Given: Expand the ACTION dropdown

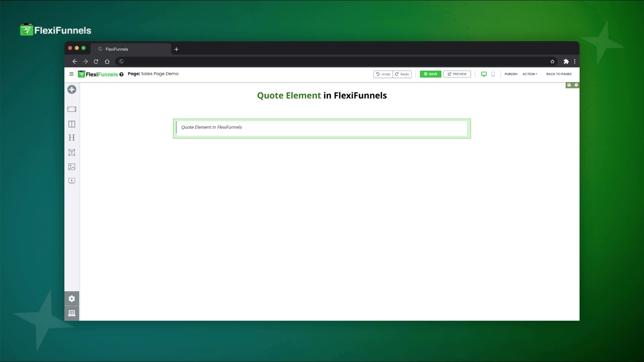Looking at the screenshot, I should tap(530, 74).
